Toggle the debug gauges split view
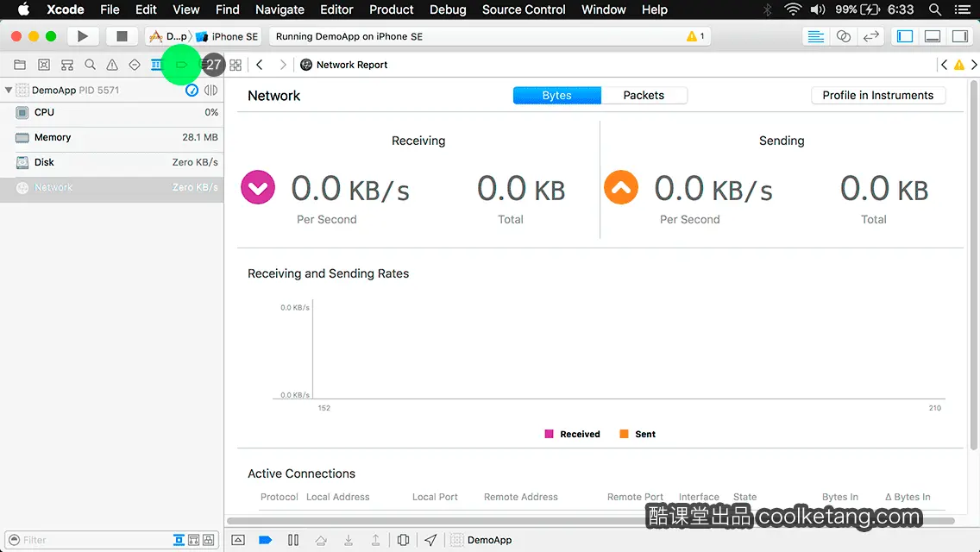980x552 pixels. (x=210, y=90)
